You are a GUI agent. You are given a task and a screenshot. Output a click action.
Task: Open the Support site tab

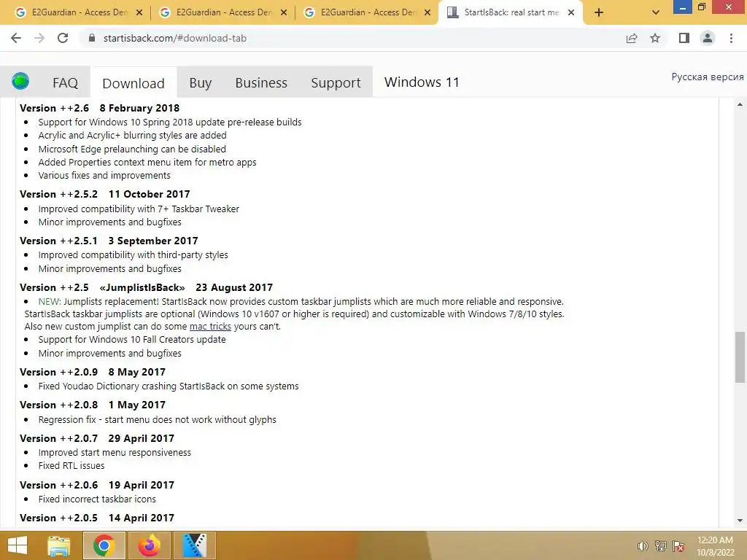tap(336, 83)
